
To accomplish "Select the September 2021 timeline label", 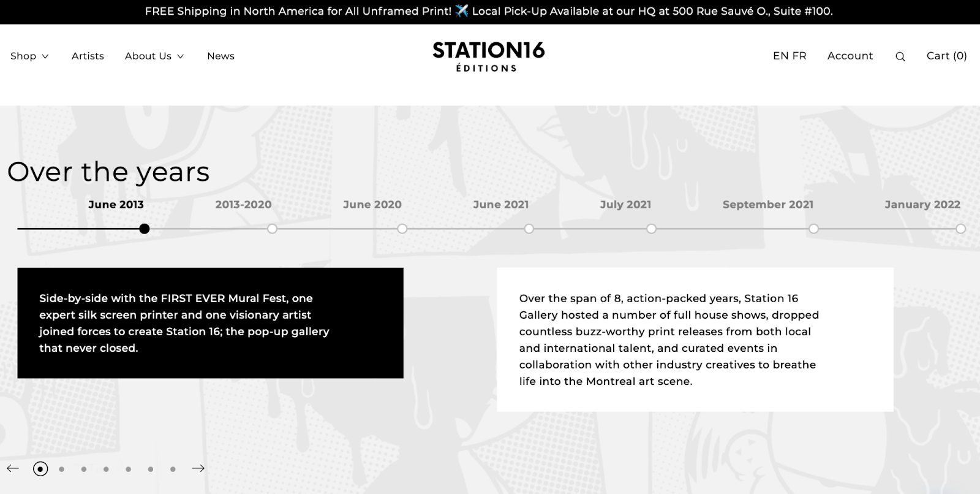I will pyautogui.click(x=768, y=205).
